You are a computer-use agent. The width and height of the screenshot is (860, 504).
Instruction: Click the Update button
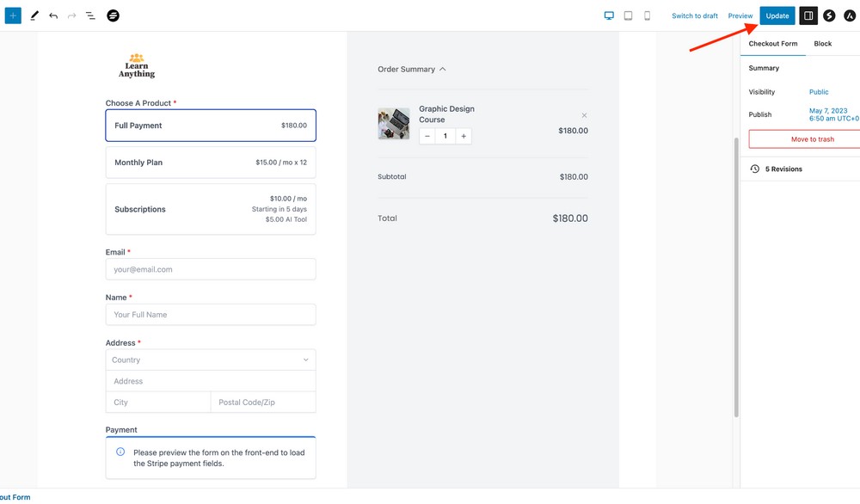coord(777,15)
